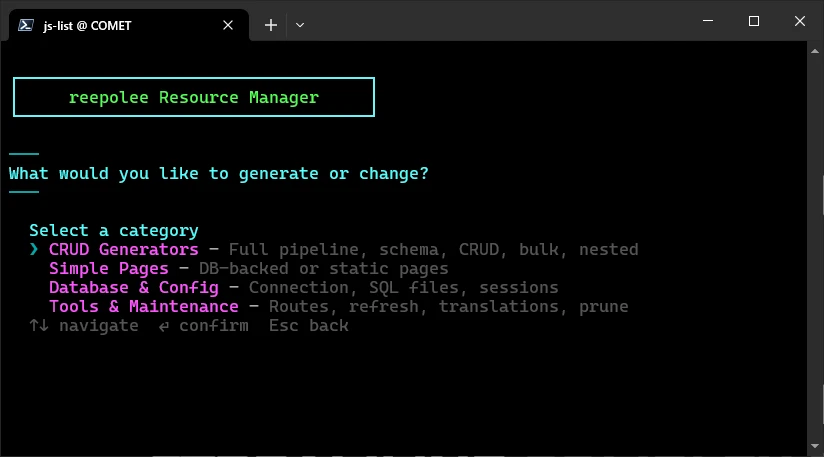The height and width of the screenshot is (457, 824).
Task: Select Tools & Maintenance menu entry
Action: (143, 306)
